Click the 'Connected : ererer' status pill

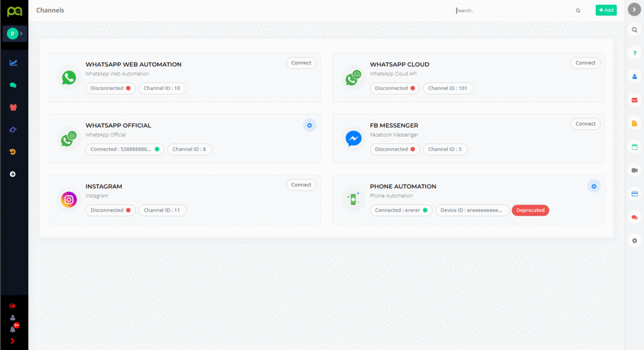[x=401, y=211]
